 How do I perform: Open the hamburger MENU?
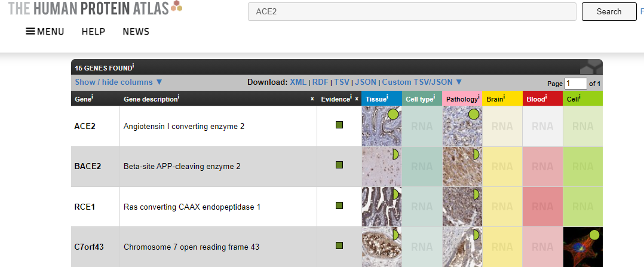pyautogui.click(x=45, y=32)
